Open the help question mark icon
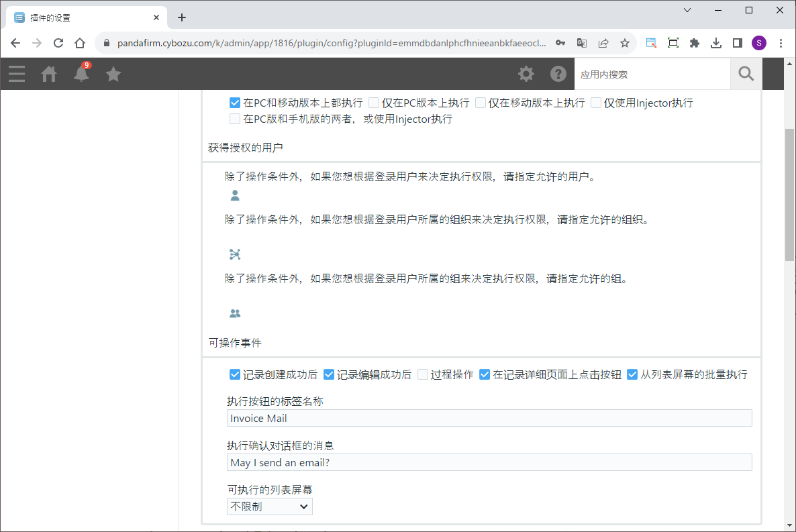796x532 pixels. 558,74
